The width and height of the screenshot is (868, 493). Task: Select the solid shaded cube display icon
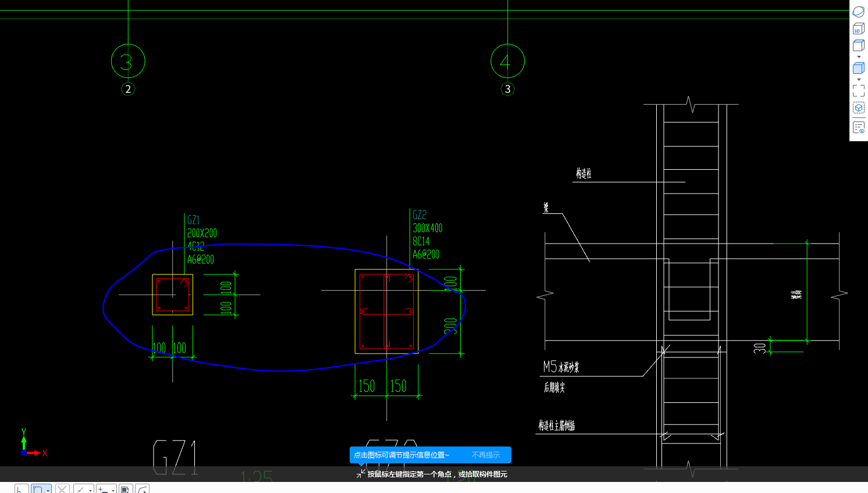coord(859,68)
